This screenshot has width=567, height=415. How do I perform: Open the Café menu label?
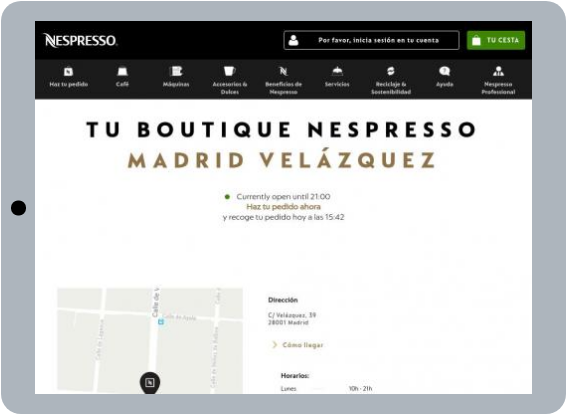click(122, 84)
